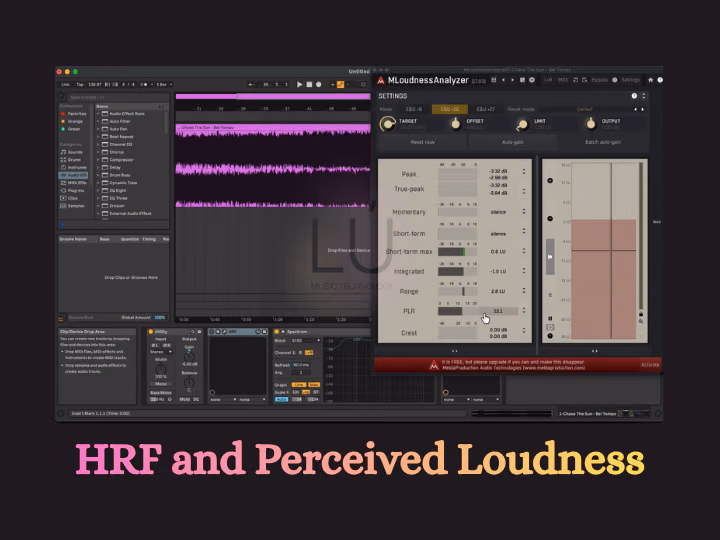Image resolution: width=720 pixels, height=540 pixels.
Task: Open the Stereo mode dropdown in Utility
Action: (x=161, y=352)
